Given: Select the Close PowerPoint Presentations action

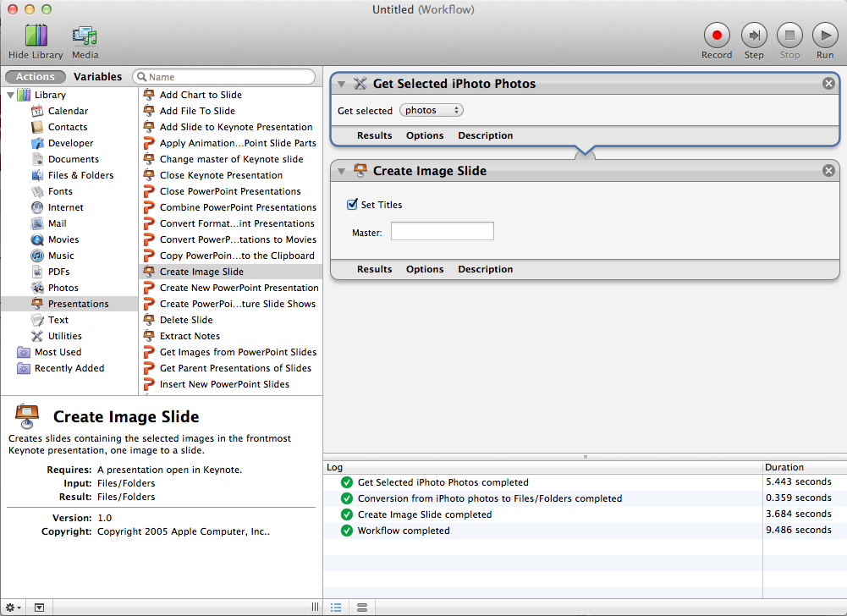Looking at the screenshot, I should pos(231,191).
